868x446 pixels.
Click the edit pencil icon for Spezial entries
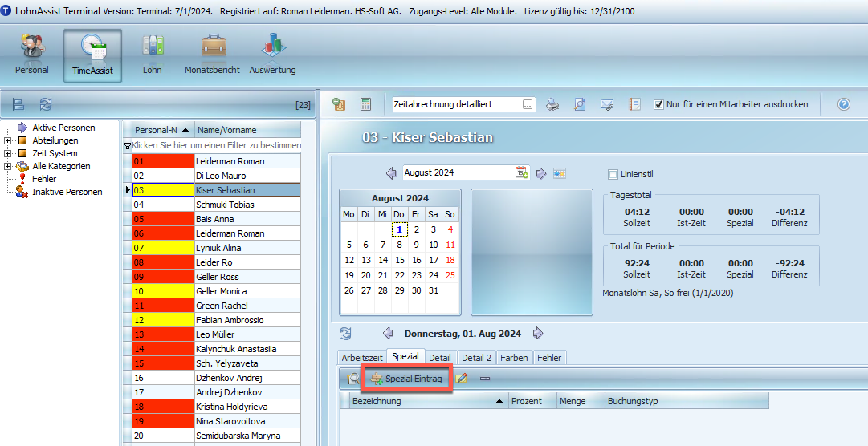(x=462, y=379)
